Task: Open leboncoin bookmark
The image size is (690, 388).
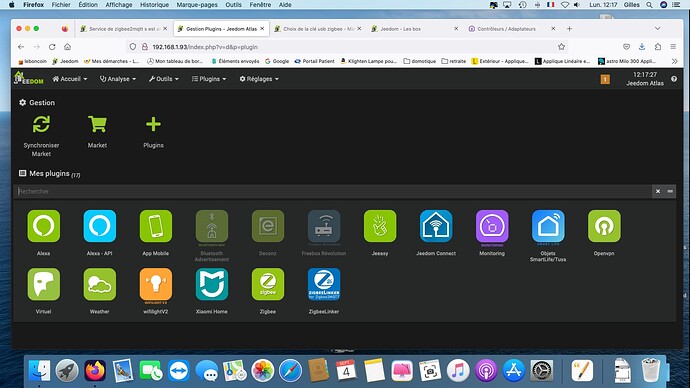Action: [32, 61]
